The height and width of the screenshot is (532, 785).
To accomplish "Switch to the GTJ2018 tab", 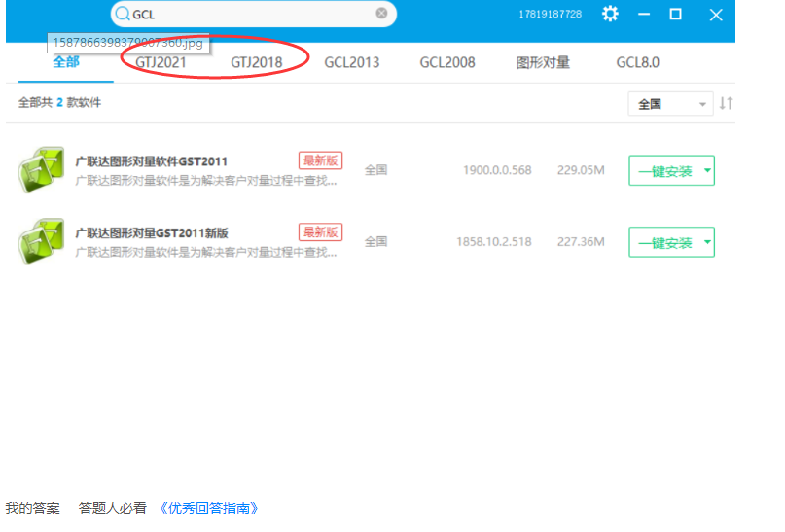I will coord(257,62).
